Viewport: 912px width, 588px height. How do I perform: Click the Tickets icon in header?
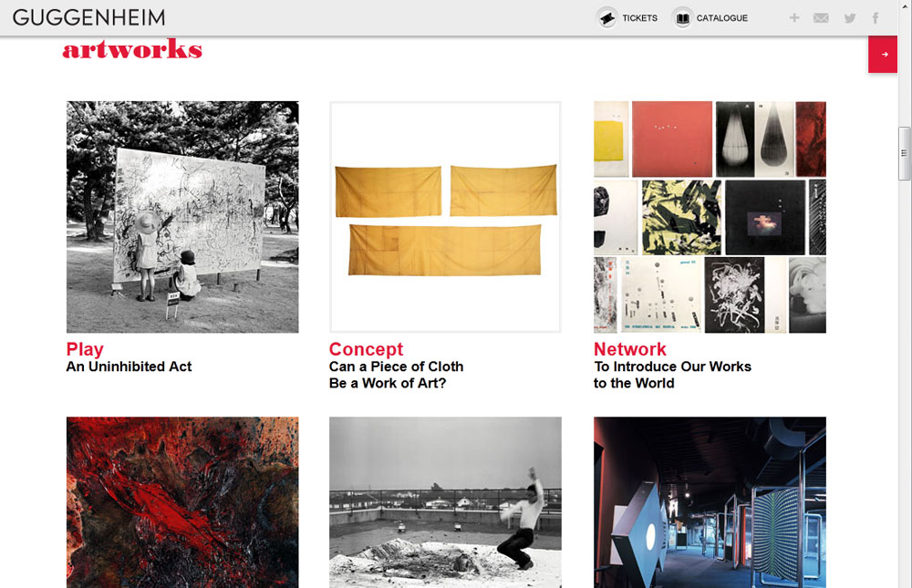coord(606,18)
